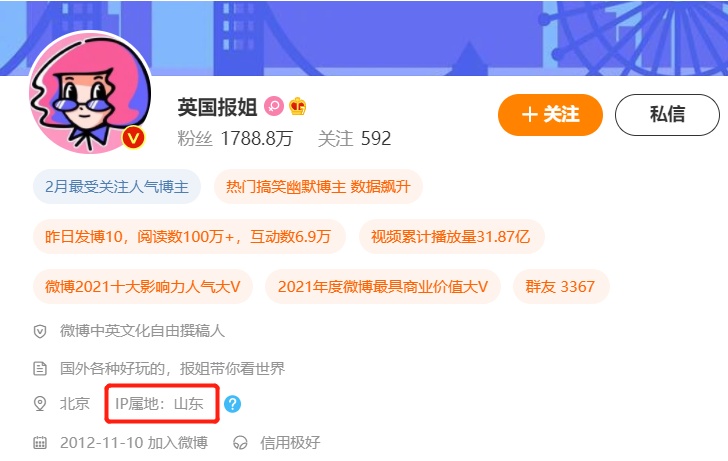728x461 pixels.
Task: Click the 2021年度微博最具商业价值大V tag
Action: point(383,286)
